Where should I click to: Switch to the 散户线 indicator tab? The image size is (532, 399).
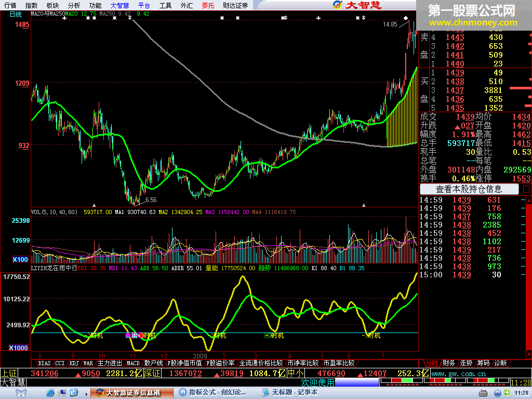coord(153,363)
